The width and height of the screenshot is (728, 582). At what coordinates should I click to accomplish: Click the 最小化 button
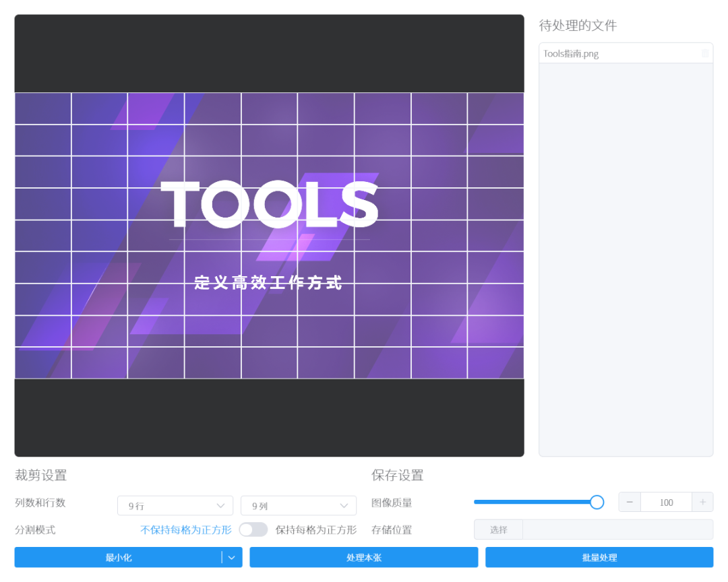coord(118,557)
